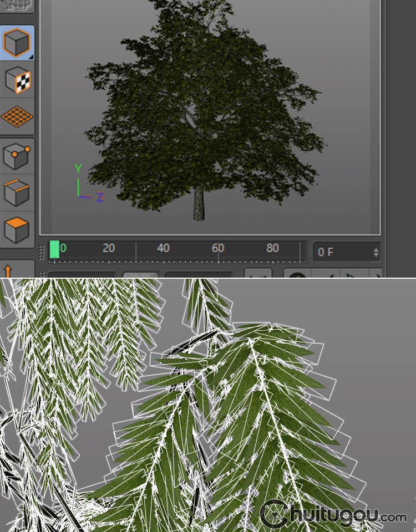The height and width of the screenshot is (532, 416).
Task: Click the timeline panel grip handle
Action: (x=42, y=252)
